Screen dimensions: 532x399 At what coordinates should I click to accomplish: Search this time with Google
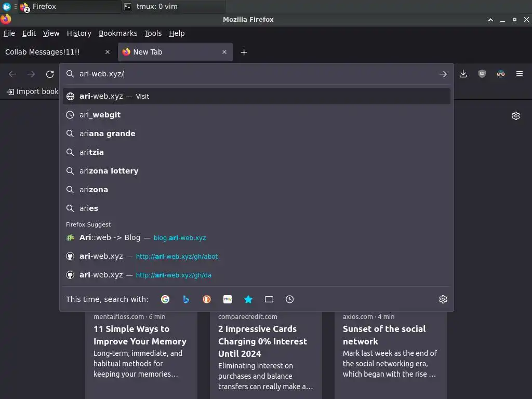pos(165,299)
